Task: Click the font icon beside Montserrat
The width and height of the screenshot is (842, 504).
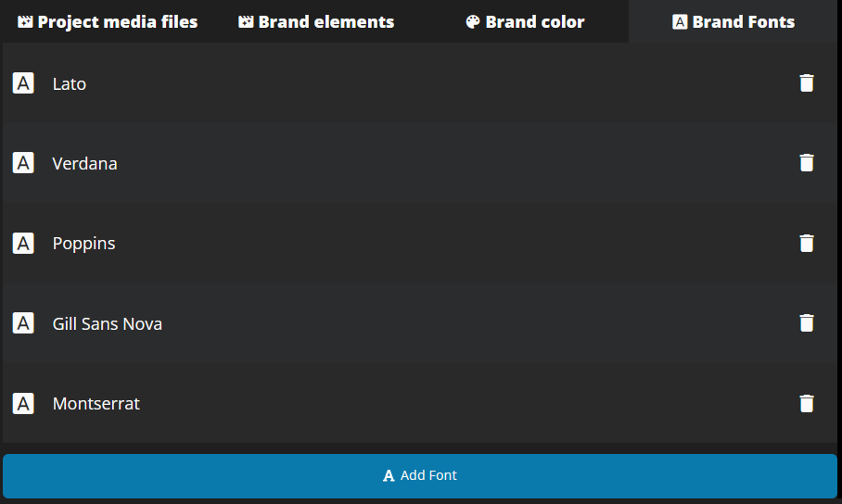Action: click(x=23, y=403)
